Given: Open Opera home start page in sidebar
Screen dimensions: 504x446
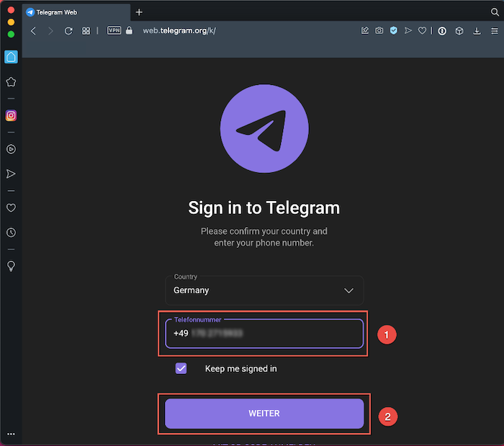Looking at the screenshot, I should point(11,57).
